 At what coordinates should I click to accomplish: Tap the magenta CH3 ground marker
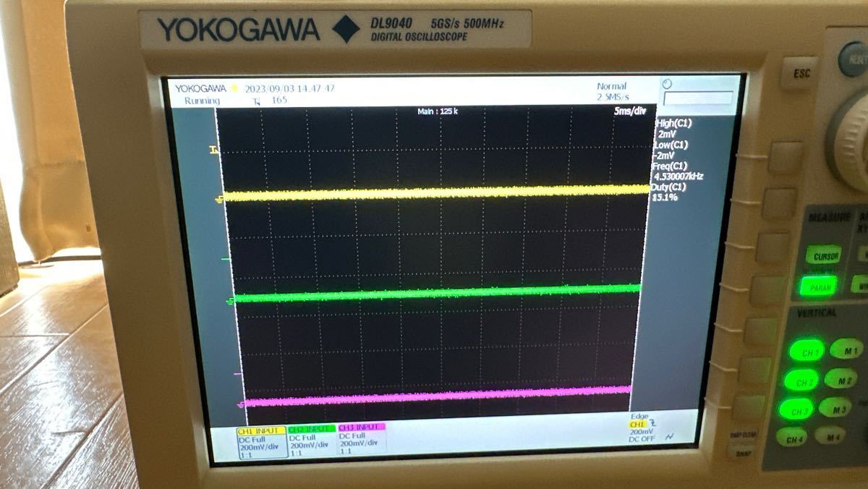coord(240,405)
